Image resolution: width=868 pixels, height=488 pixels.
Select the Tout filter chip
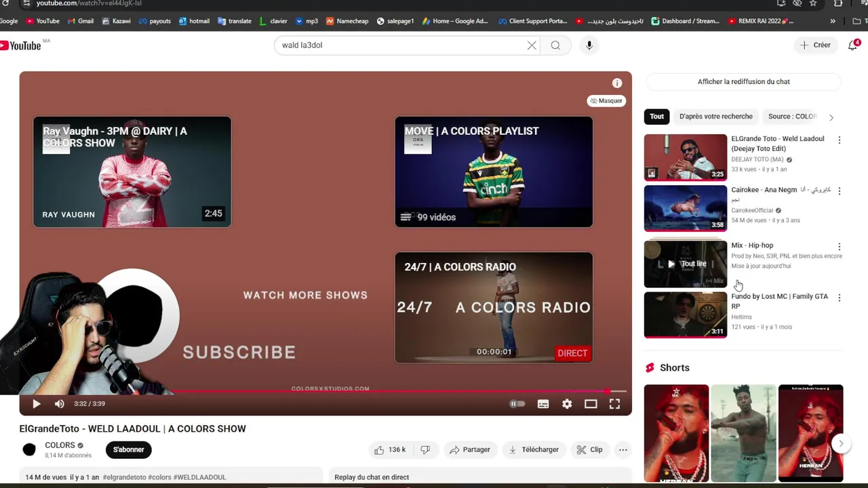[x=657, y=117]
